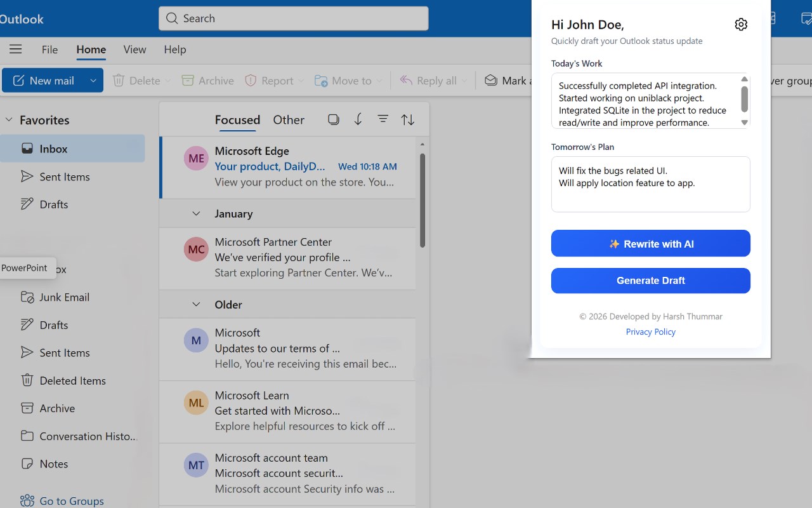Viewport: 812px width, 508px height.
Task: Open the Privacy Policy link
Action: coord(651,331)
